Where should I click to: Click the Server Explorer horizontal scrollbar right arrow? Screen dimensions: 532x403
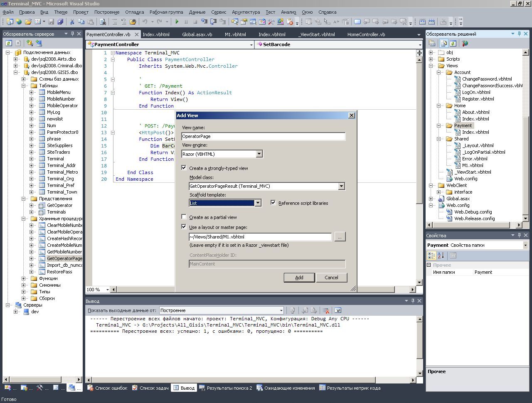[x=79, y=379]
